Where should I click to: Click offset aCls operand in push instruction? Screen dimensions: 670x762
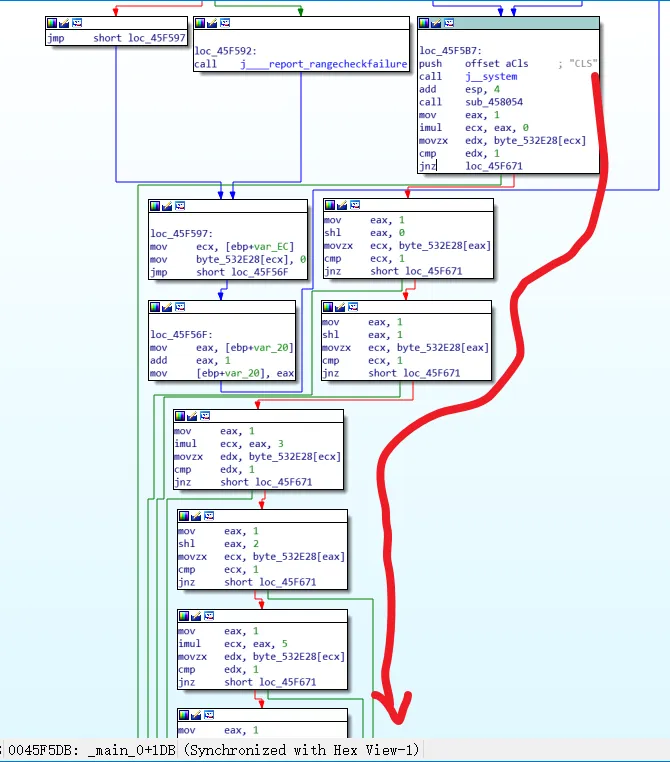pos(497,64)
